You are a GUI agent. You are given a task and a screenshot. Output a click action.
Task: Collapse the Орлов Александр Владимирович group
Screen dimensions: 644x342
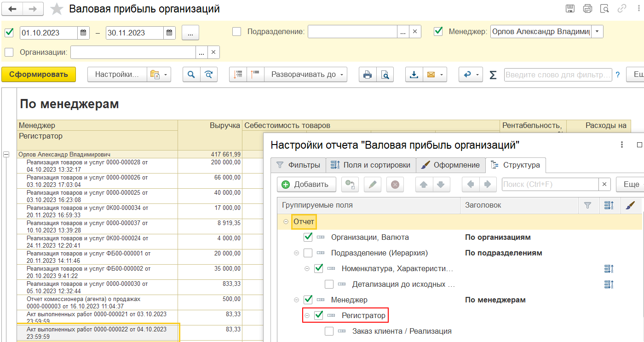[x=6, y=154]
